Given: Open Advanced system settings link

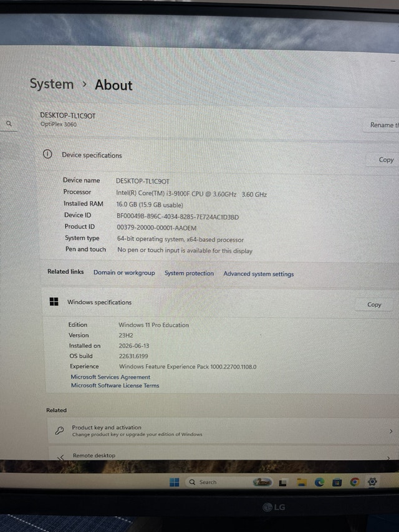Looking at the screenshot, I should 259,274.
